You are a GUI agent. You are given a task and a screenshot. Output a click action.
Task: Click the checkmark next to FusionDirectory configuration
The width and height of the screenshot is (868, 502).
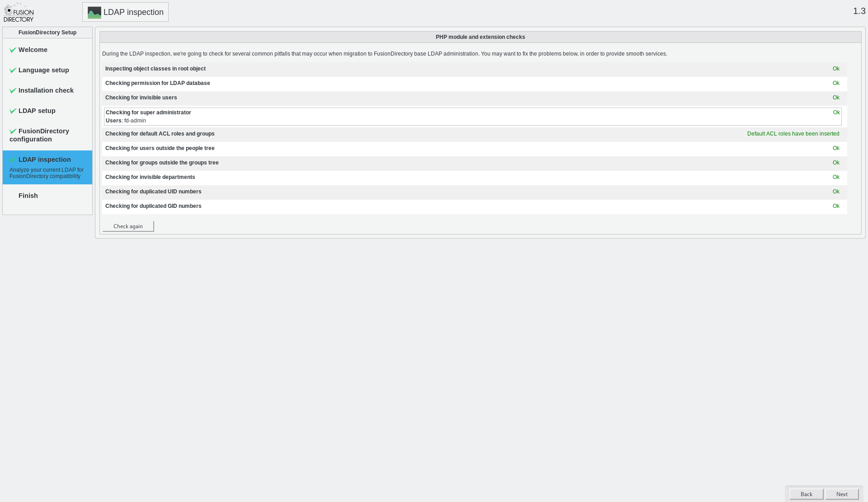[13, 131]
